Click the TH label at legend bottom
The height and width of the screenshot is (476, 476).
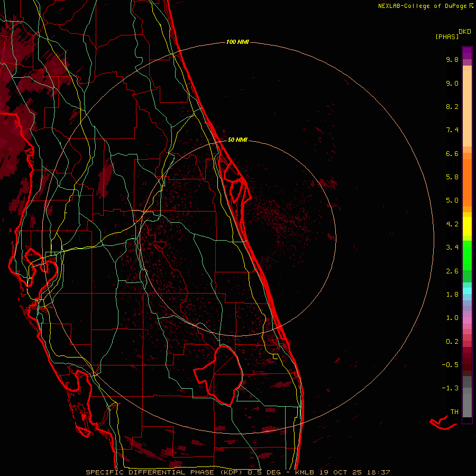tap(454, 411)
